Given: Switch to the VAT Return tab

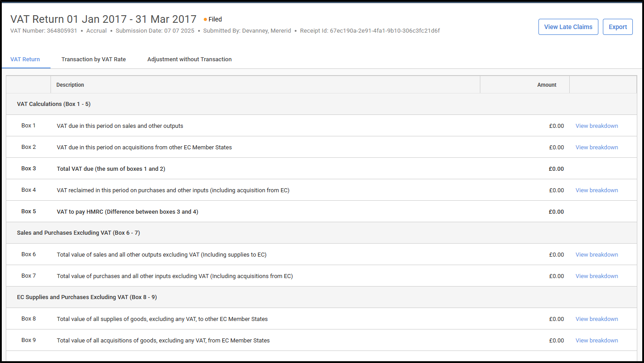Looking at the screenshot, I should click(x=25, y=59).
